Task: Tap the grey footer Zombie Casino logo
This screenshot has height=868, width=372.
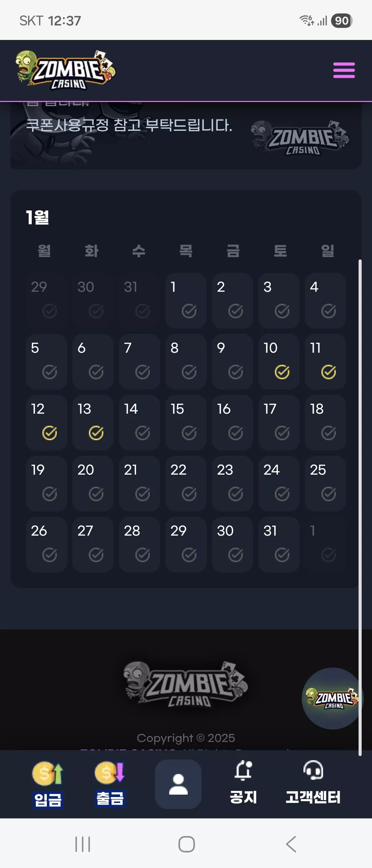Action: click(x=186, y=684)
